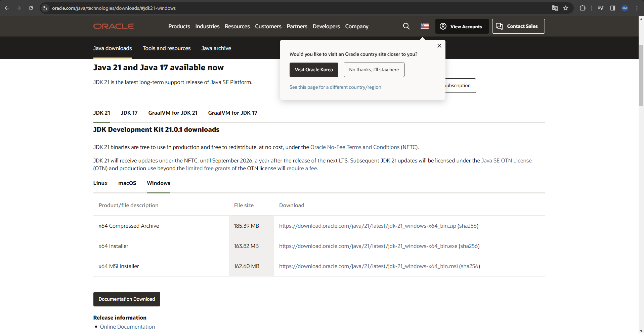Open See this page for different country link

[x=335, y=87]
